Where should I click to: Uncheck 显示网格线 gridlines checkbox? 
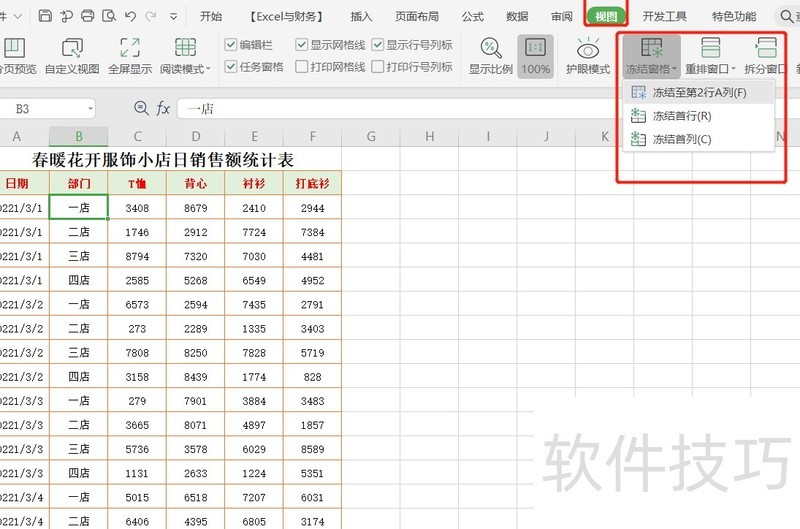[x=301, y=45]
